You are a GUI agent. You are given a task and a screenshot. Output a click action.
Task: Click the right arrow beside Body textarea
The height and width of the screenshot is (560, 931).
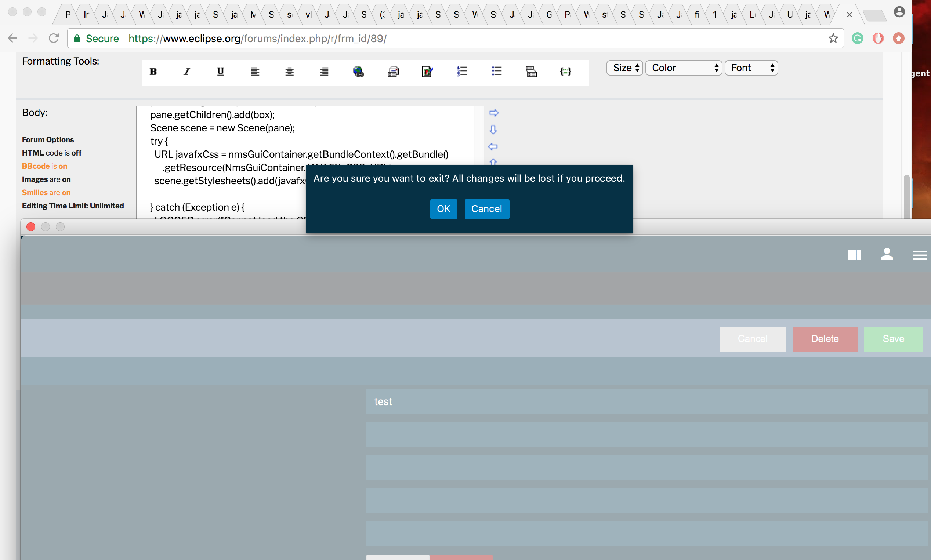494,113
